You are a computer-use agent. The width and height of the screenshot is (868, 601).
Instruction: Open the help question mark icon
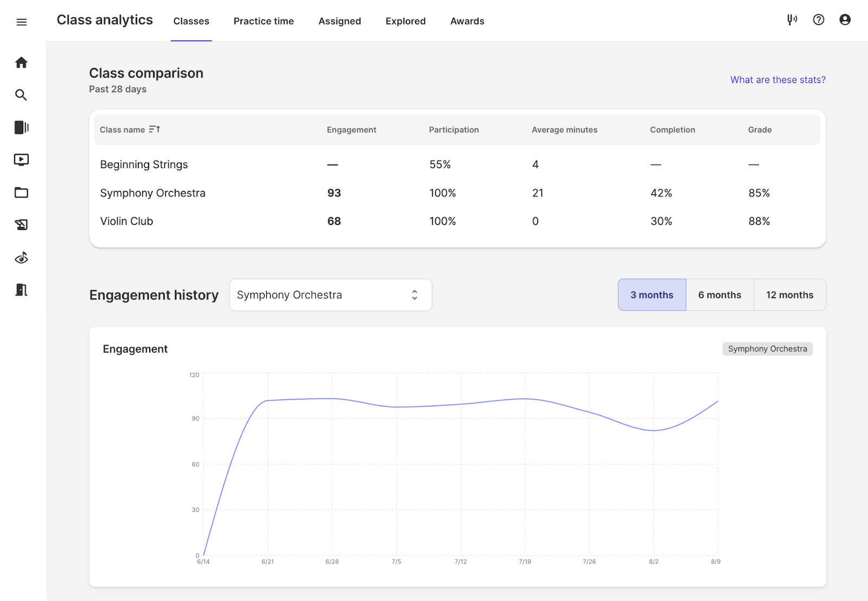819,20
